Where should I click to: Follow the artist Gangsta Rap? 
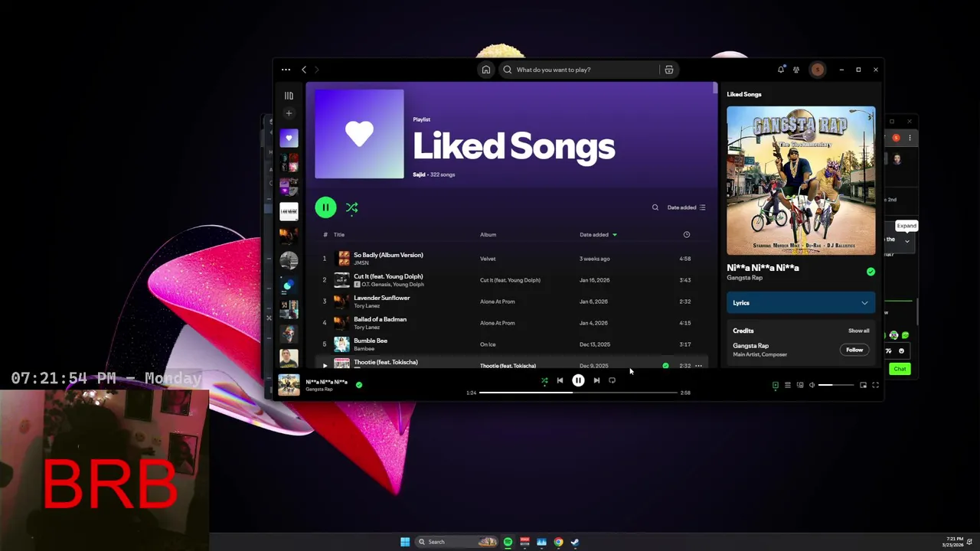[x=854, y=350]
